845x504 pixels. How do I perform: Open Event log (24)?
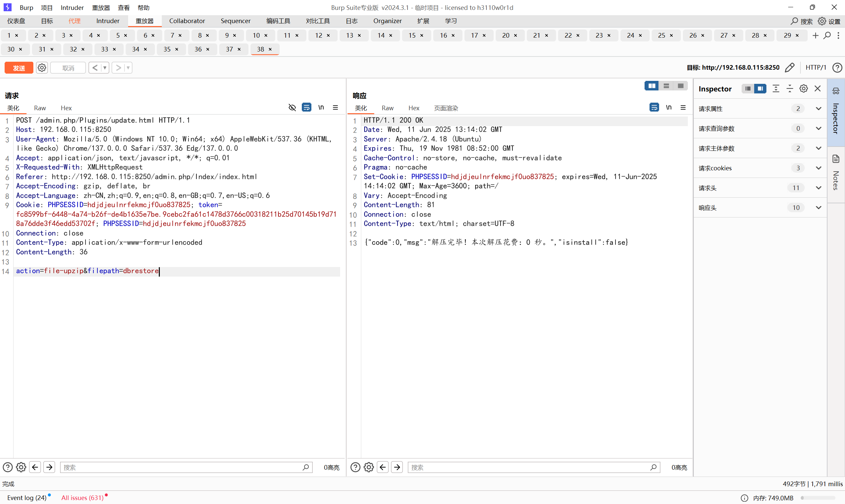27,497
